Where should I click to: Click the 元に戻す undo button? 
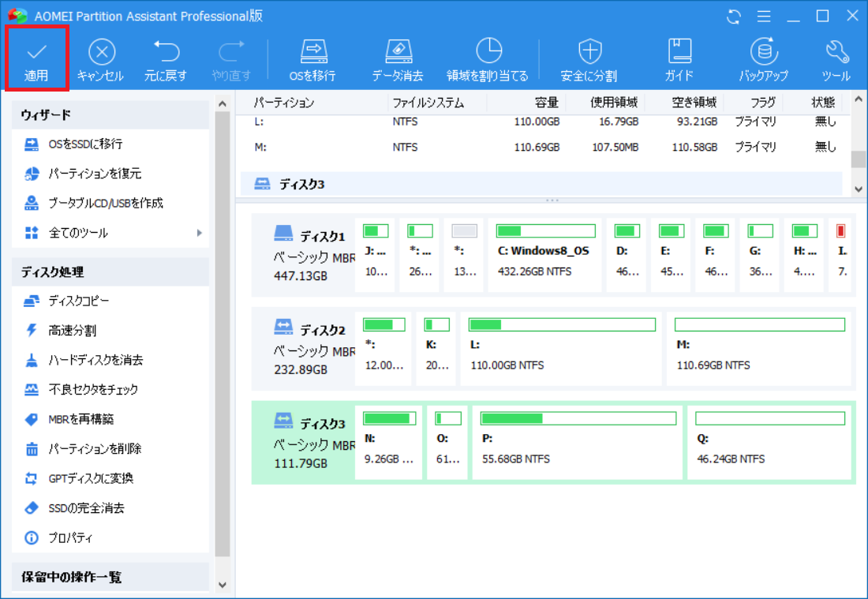[166, 60]
